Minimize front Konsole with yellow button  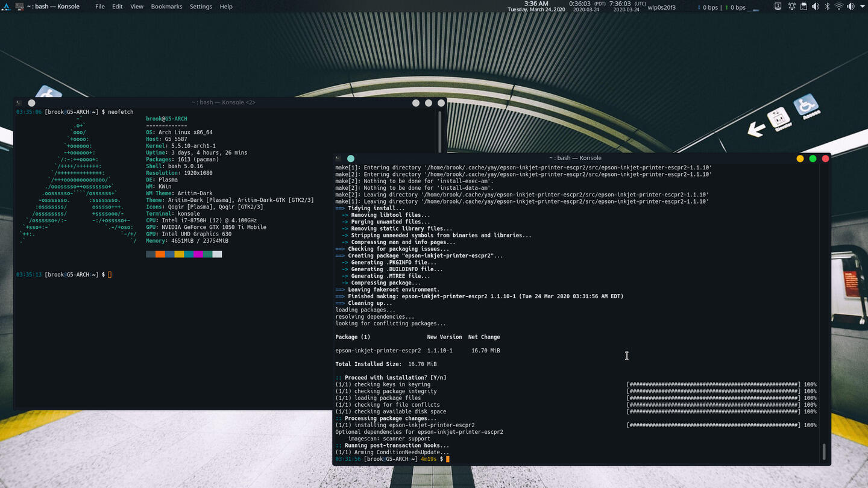[x=800, y=158]
